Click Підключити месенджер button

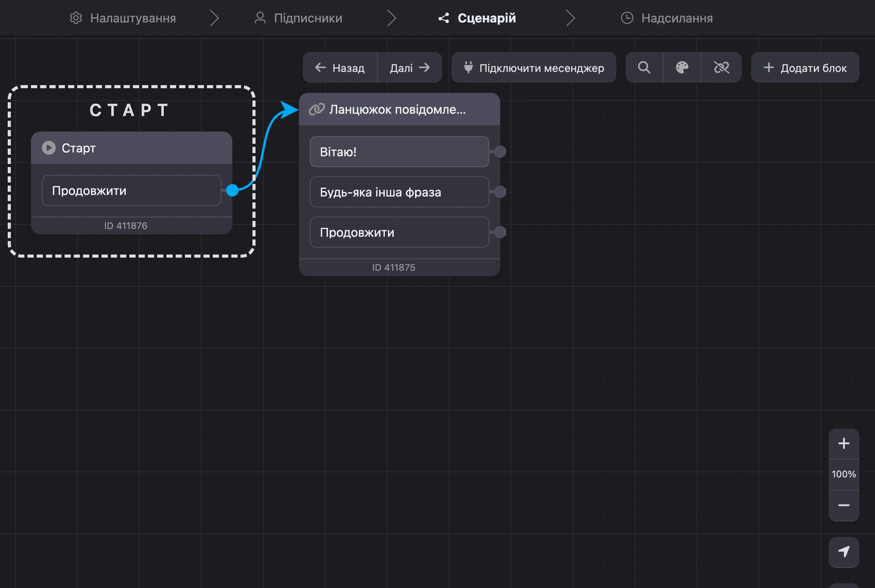coord(534,68)
